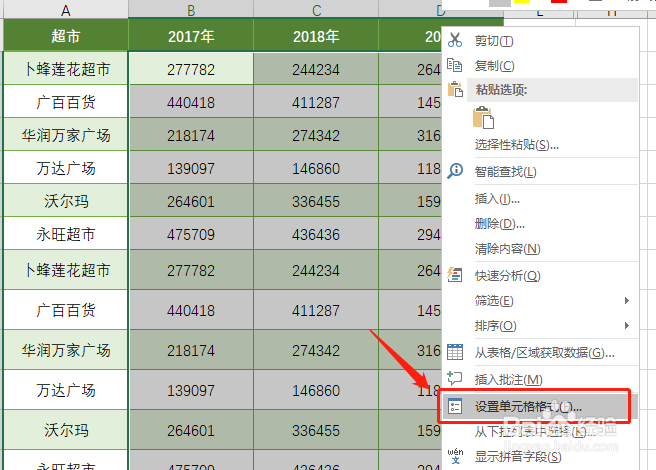Click the first 264601 cell in column B
Viewport: 656px width, 470px height.
click(x=191, y=201)
